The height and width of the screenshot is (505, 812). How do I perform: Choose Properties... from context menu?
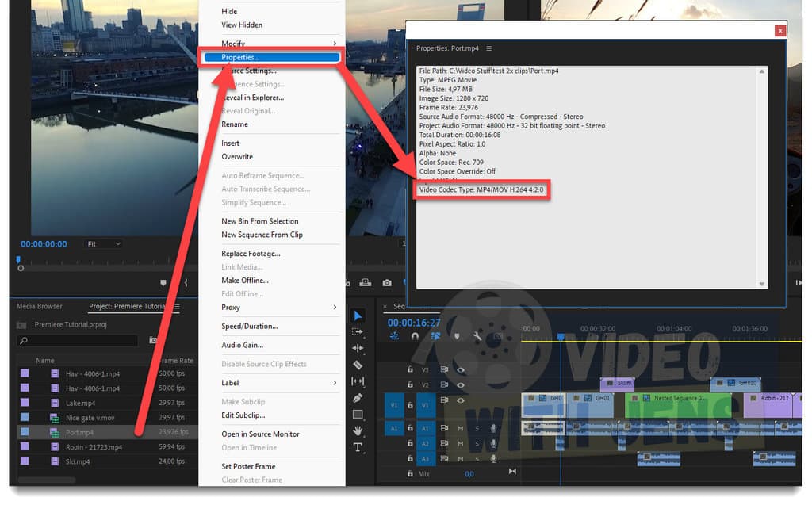[271, 58]
